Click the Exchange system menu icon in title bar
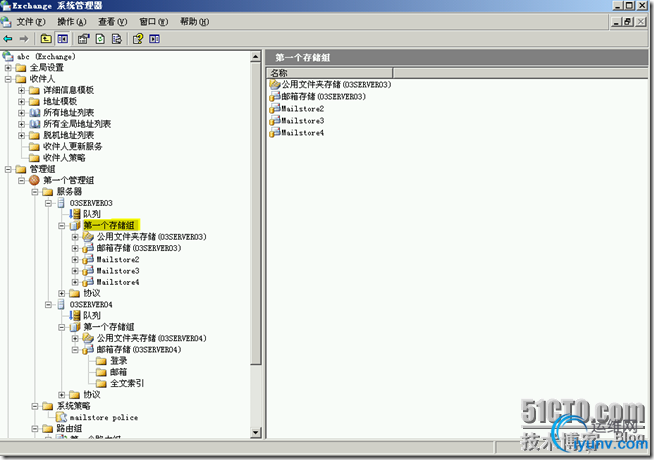 pyautogui.click(x=5, y=5)
